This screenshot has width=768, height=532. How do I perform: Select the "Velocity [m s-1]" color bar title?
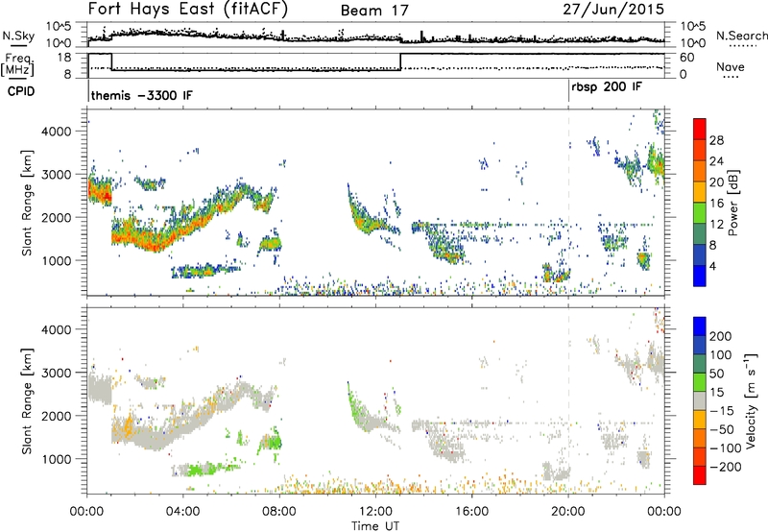coord(753,400)
